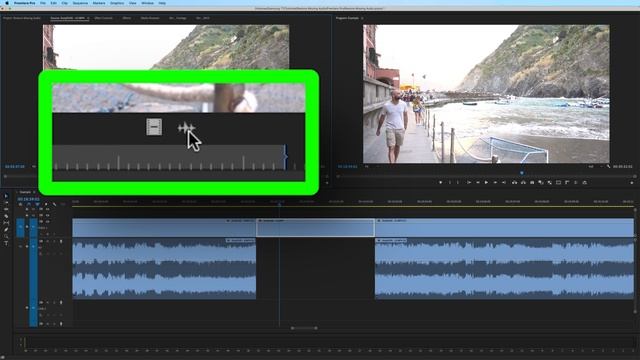Viewport: 640px width, 360px height.
Task: Toggle track lock on Video 1
Action: [x=27, y=227]
